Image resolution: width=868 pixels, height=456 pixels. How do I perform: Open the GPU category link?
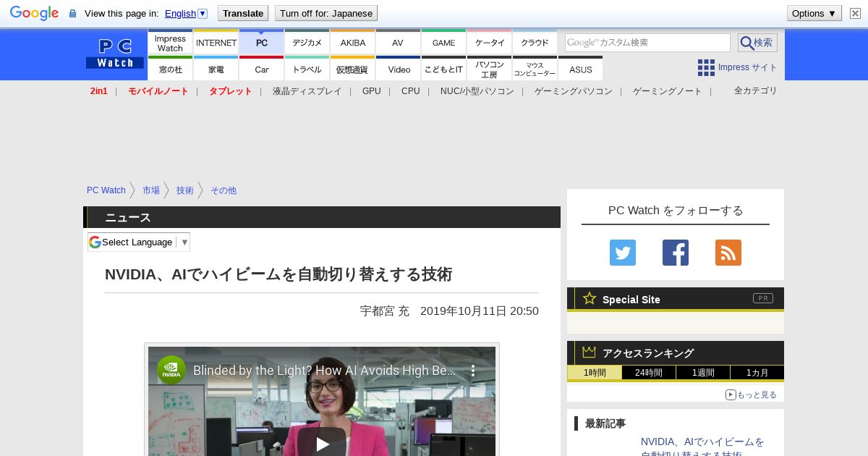(372, 91)
